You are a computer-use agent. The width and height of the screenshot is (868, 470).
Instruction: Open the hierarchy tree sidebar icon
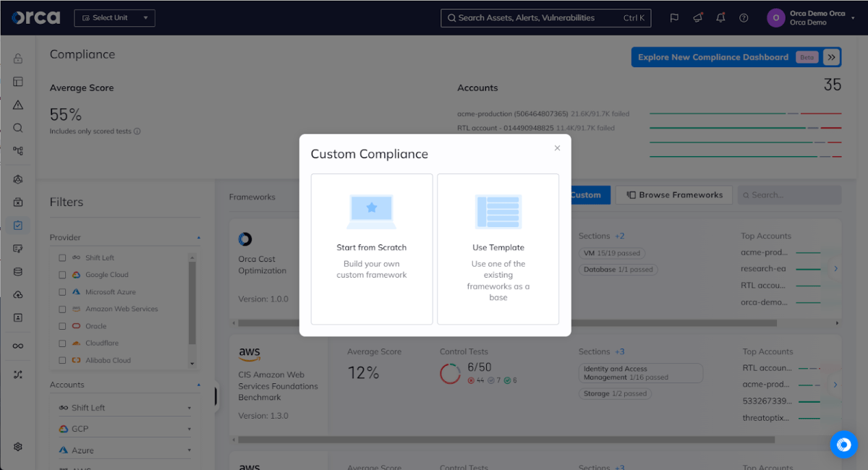pyautogui.click(x=18, y=151)
